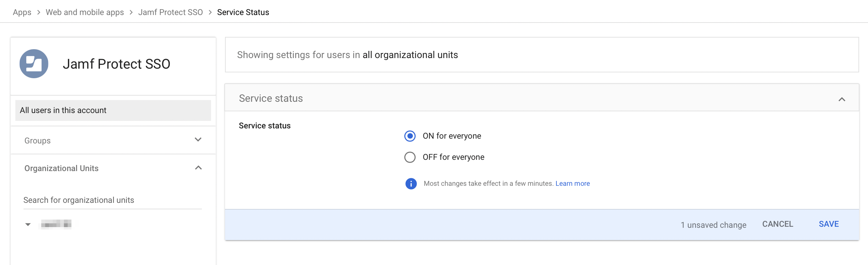This screenshot has width=868, height=265.
Task: Save the unsaved change
Action: tap(829, 224)
